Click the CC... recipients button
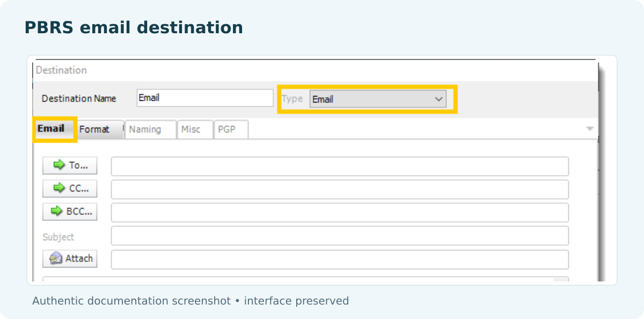 [70, 189]
